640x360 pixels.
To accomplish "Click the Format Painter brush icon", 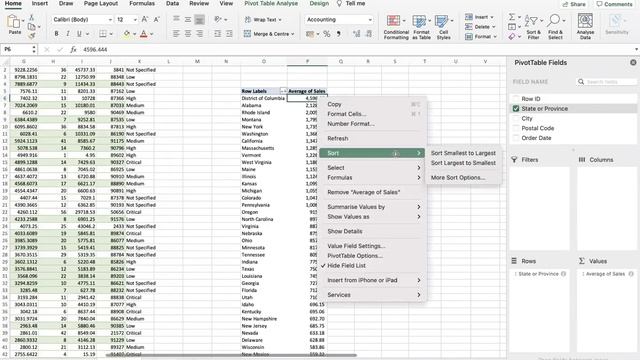I will (x=31, y=36).
